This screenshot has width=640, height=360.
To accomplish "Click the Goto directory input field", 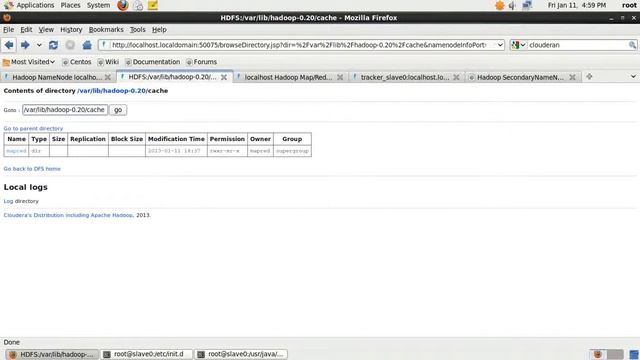I will 65,110.
